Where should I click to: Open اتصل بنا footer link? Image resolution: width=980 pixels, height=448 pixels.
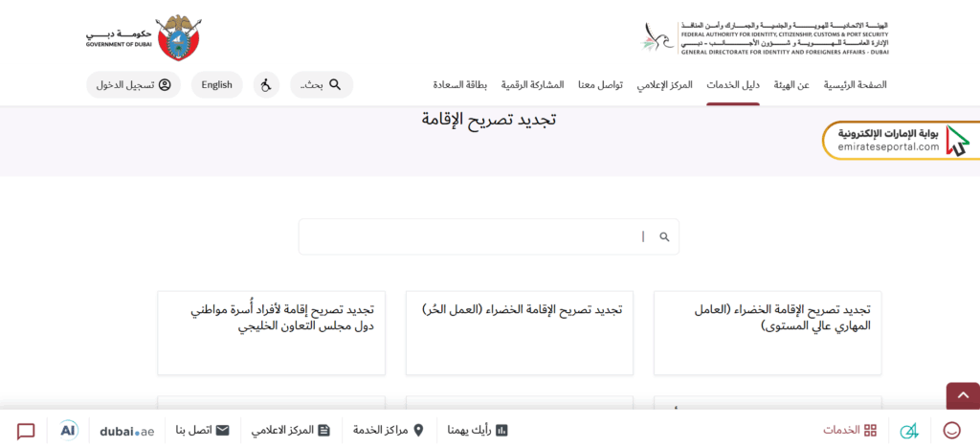point(202,431)
